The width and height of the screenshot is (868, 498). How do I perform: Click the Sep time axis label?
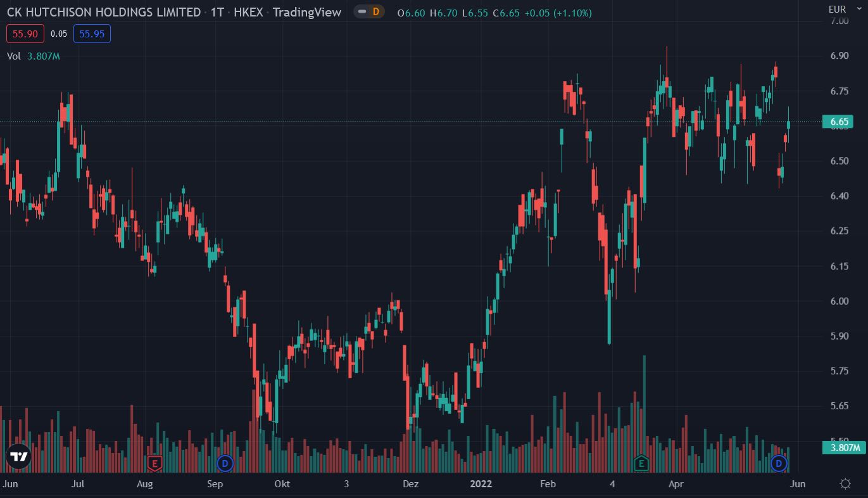(x=215, y=484)
